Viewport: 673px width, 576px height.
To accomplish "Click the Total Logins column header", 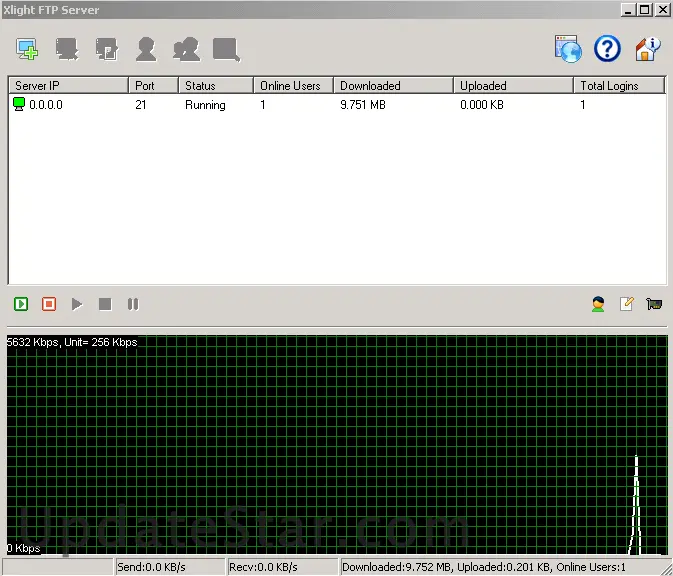I will [x=619, y=86].
